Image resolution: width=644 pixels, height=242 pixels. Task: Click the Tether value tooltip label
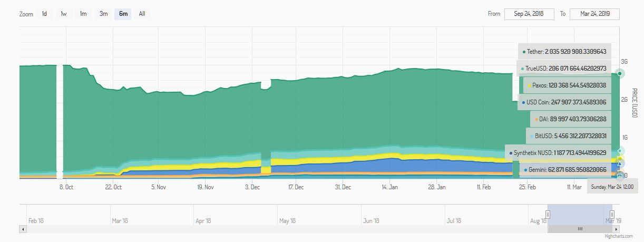(x=564, y=52)
